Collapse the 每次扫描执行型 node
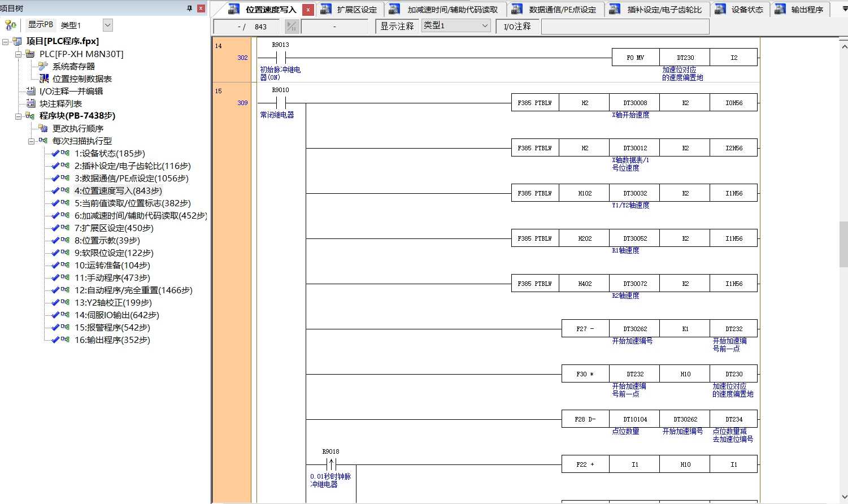Image resolution: width=848 pixels, height=504 pixels. (x=32, y=141)
